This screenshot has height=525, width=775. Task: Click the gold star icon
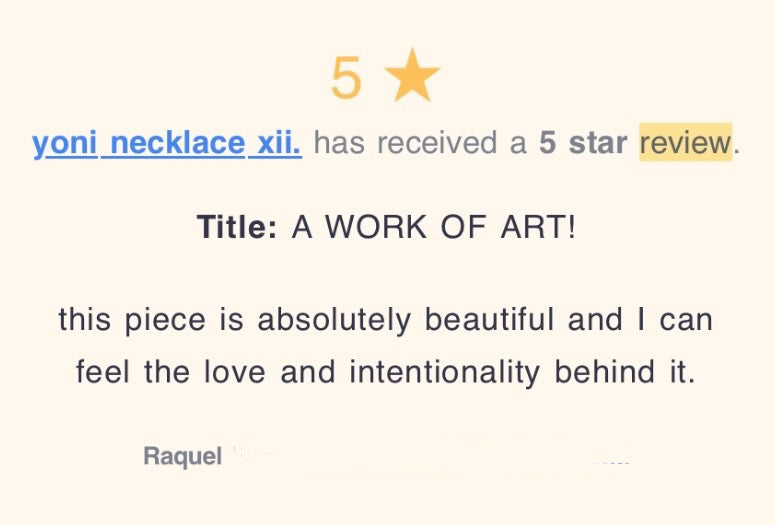pos(412,78)
